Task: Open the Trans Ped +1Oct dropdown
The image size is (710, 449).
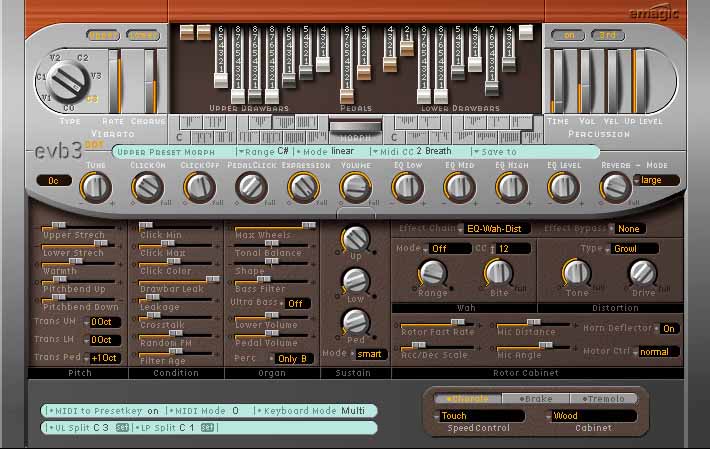Action: [x=102, y=358]
